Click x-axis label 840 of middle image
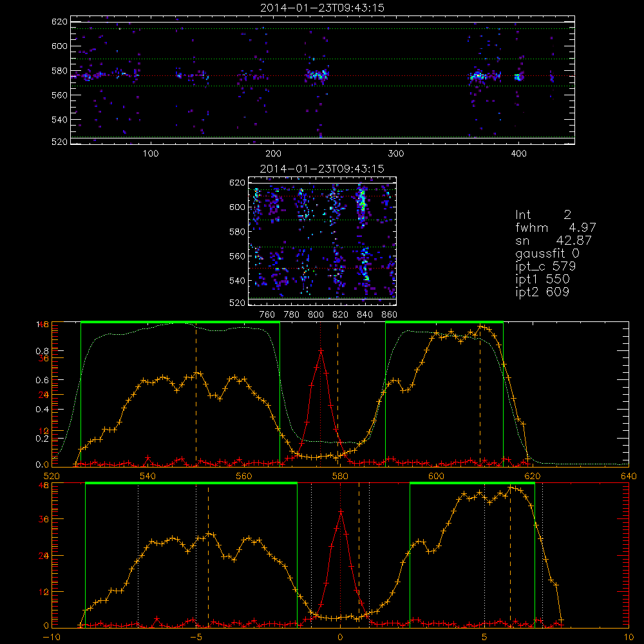 tap(365, 315)
